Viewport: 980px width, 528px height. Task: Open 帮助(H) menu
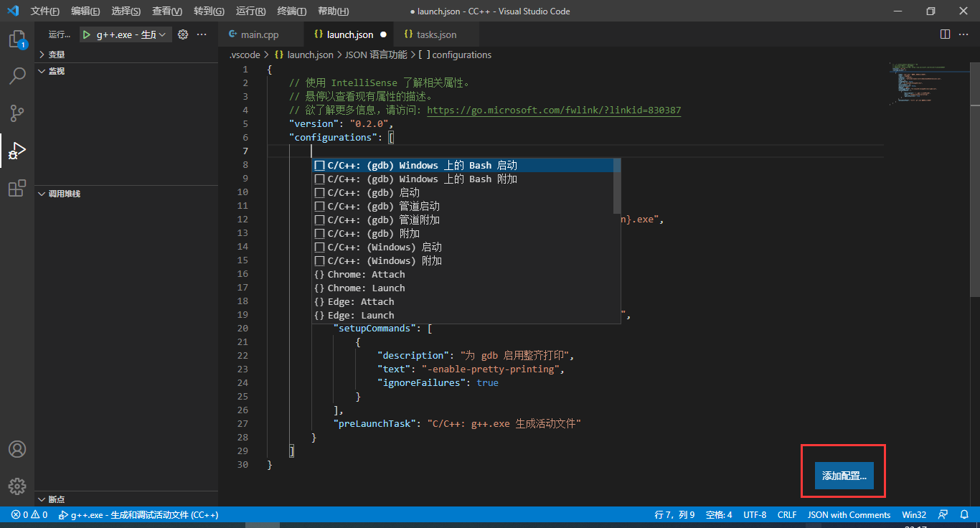[333, 11]
